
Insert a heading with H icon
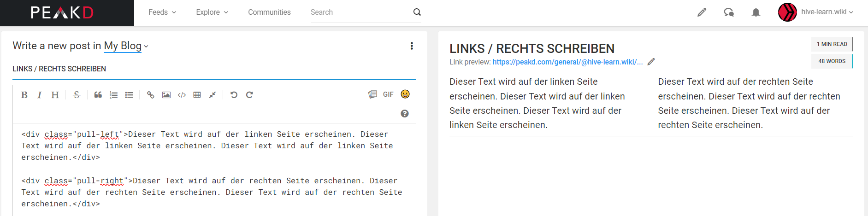pos(55,95)
